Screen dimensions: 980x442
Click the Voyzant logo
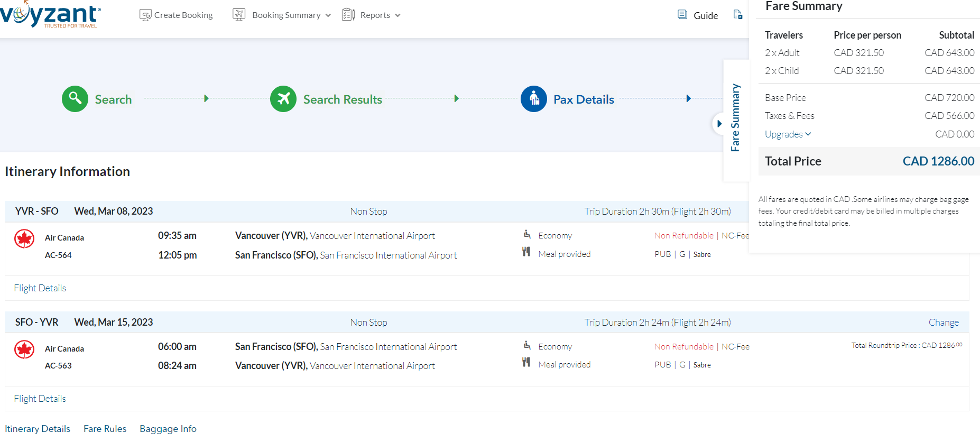coord(51,15)
